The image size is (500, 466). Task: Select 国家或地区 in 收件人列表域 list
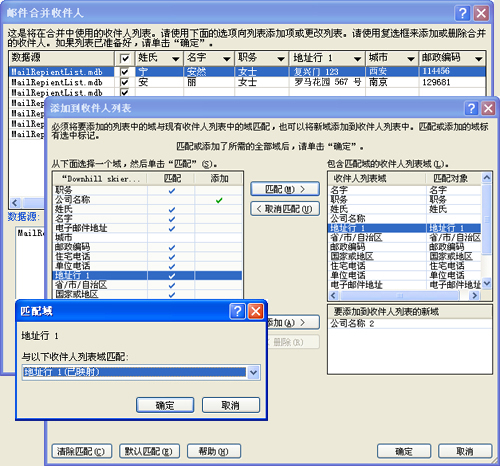pyautogui.click(x=405, y=256)
